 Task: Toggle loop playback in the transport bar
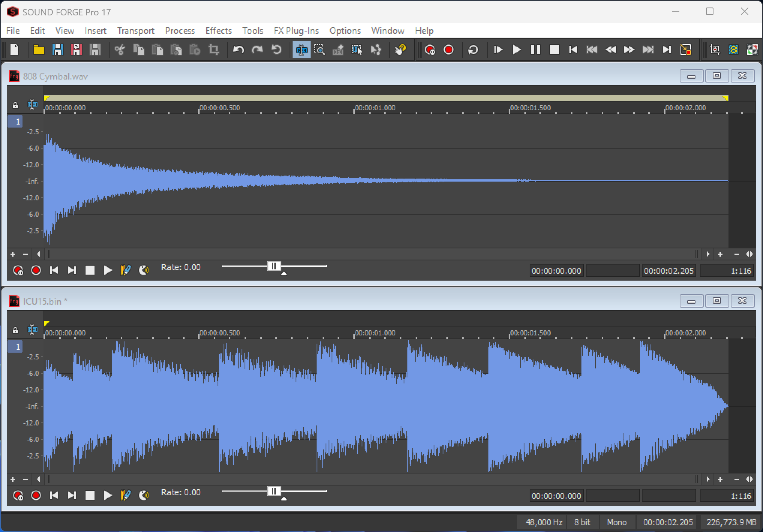click(x=473, y=50)
